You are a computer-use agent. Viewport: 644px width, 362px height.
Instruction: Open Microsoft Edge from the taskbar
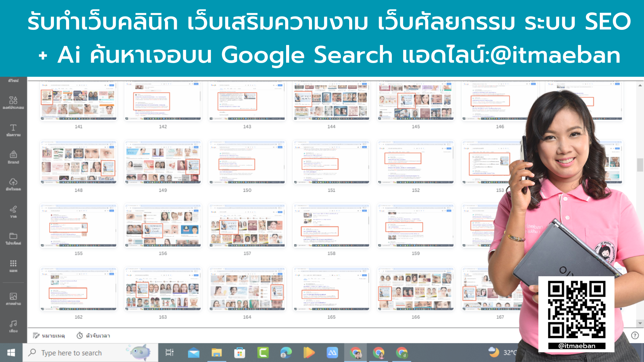click(285, 352)
